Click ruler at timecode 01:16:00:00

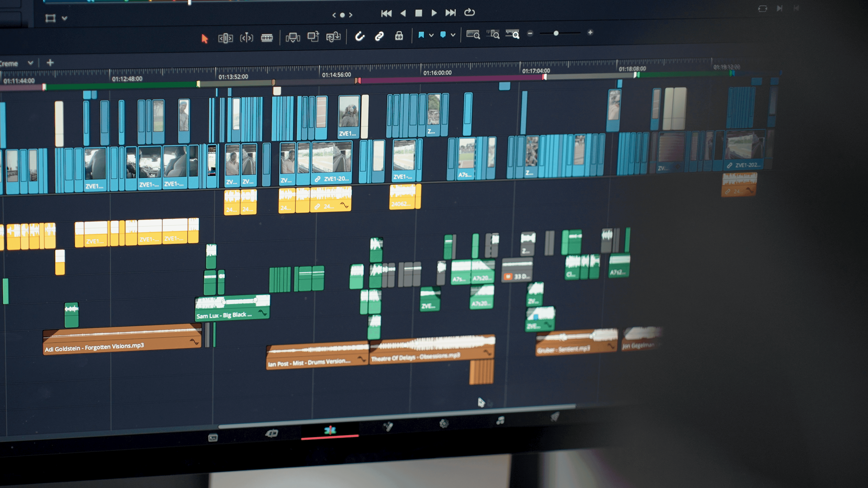(x=437, y=73)
